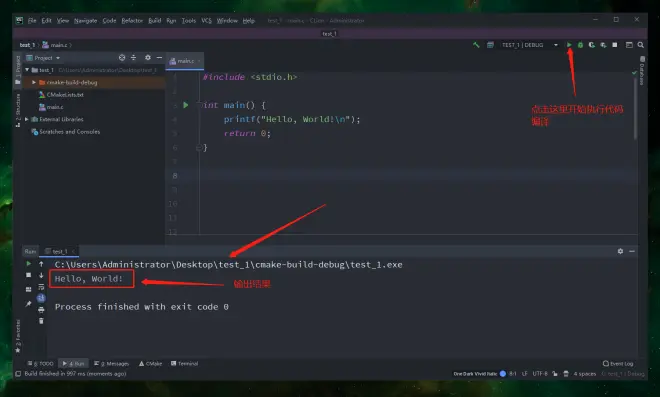
Task: Collapse the main function fold marker
Action: pos(199,105)
